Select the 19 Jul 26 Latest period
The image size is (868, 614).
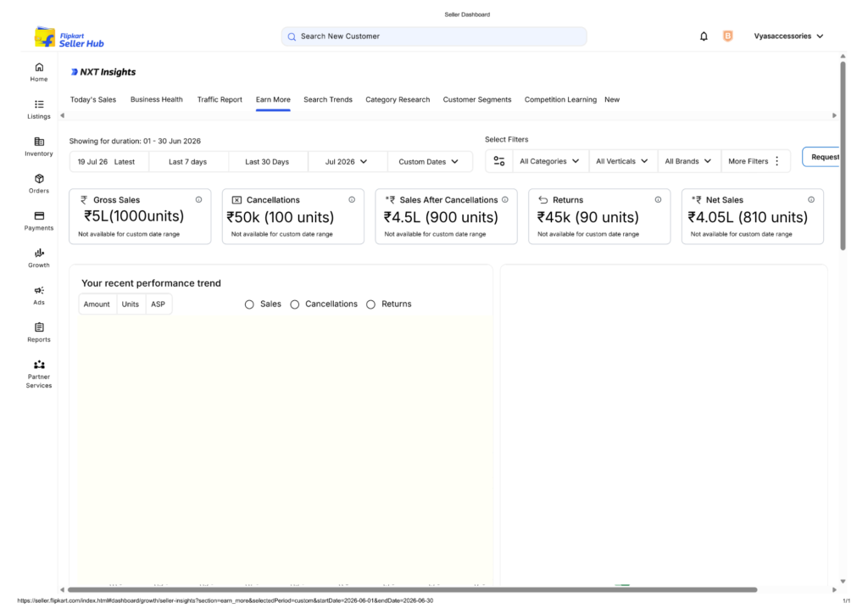(x=109, y=162)
